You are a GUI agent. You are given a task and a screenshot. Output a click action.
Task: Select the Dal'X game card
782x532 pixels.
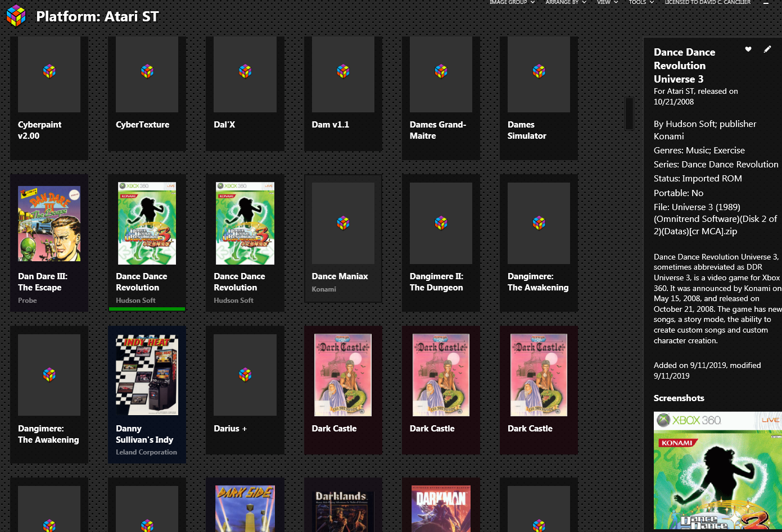245,94
